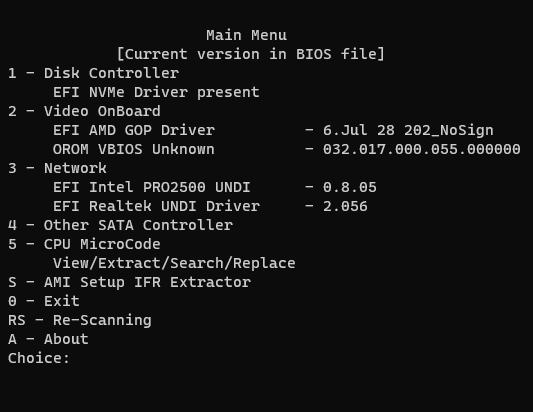Select the Network menu entry
Viewport: 533px width, 412px height.
pos(57,168)
